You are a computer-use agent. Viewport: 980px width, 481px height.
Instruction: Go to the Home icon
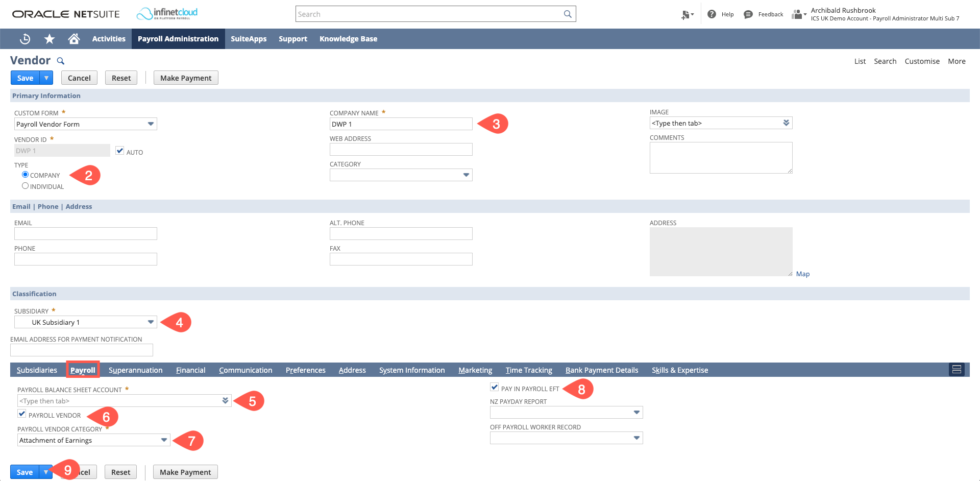(x=73, y=39)
